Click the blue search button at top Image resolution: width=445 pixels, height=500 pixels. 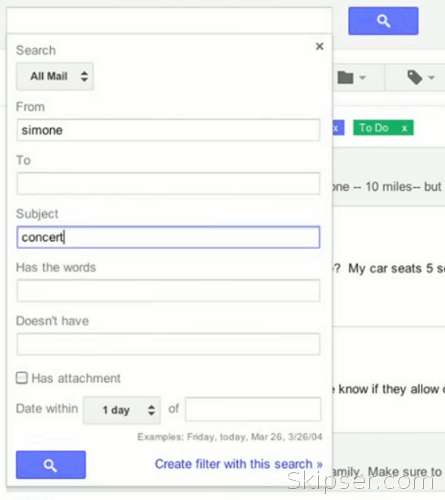click(x=383, y=21)
